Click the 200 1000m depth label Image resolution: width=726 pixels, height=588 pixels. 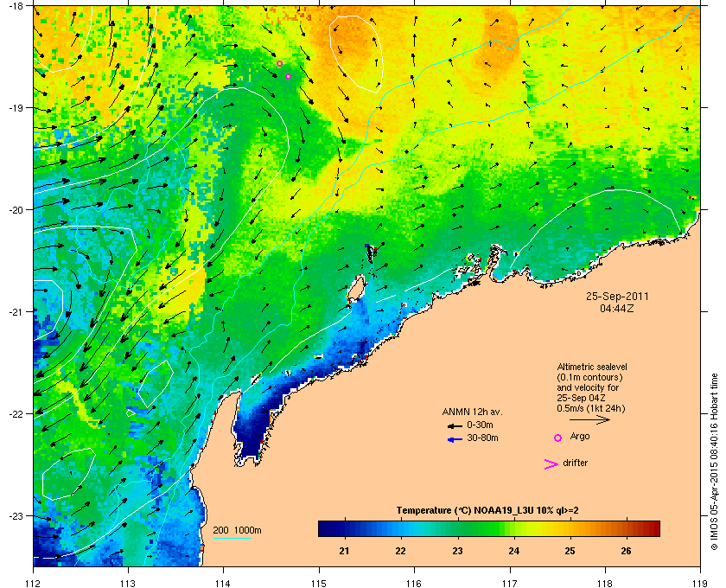click(237, 530)
